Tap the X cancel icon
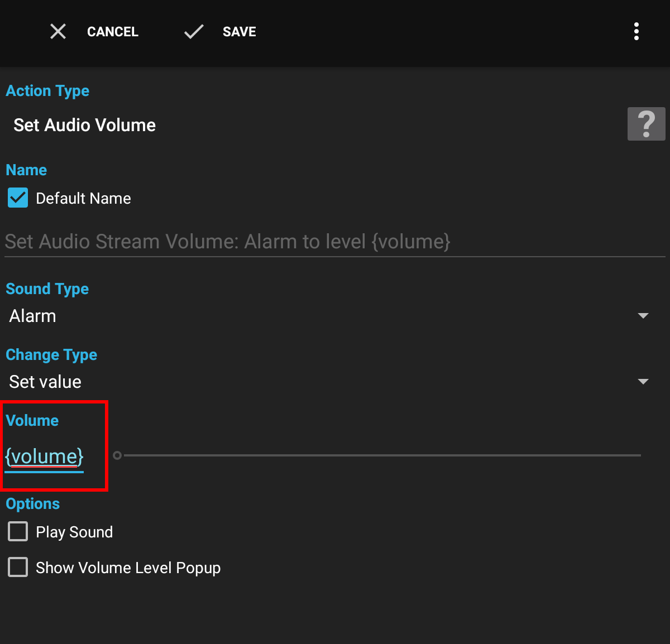 click(58, 31)
